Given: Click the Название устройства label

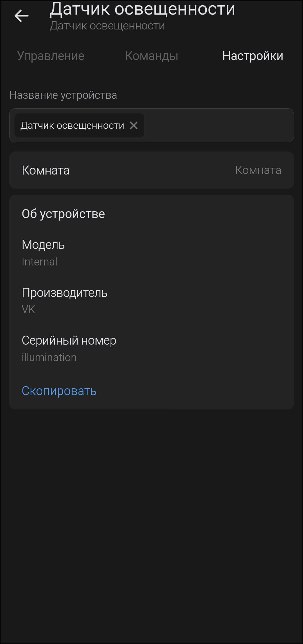Looking at the screenshot, I should tap(63, 95).
